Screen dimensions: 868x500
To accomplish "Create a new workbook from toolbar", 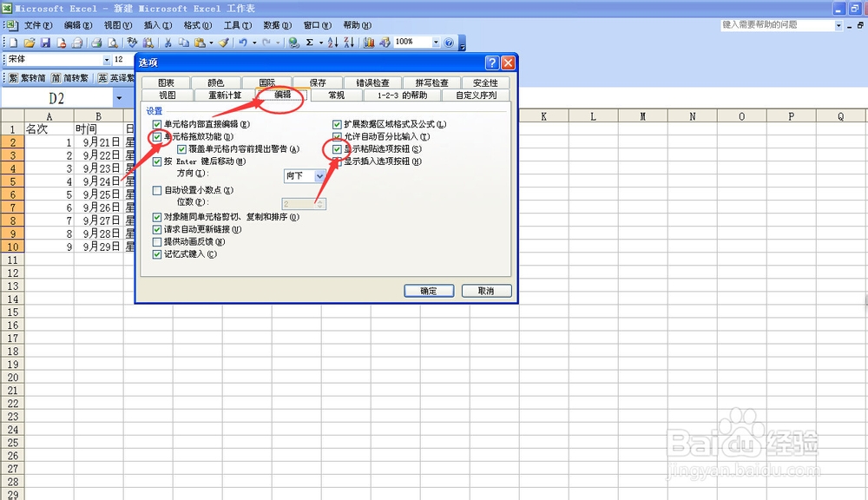I will click(13, 43).
